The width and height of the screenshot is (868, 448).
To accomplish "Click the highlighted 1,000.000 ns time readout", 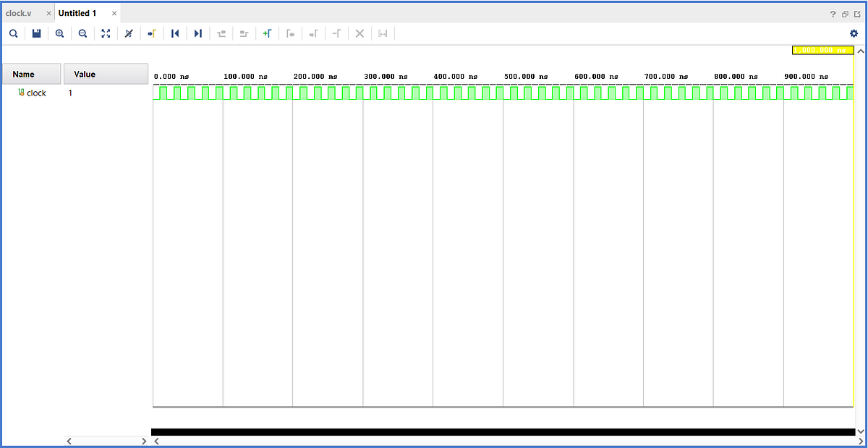I will click(822, 50).
